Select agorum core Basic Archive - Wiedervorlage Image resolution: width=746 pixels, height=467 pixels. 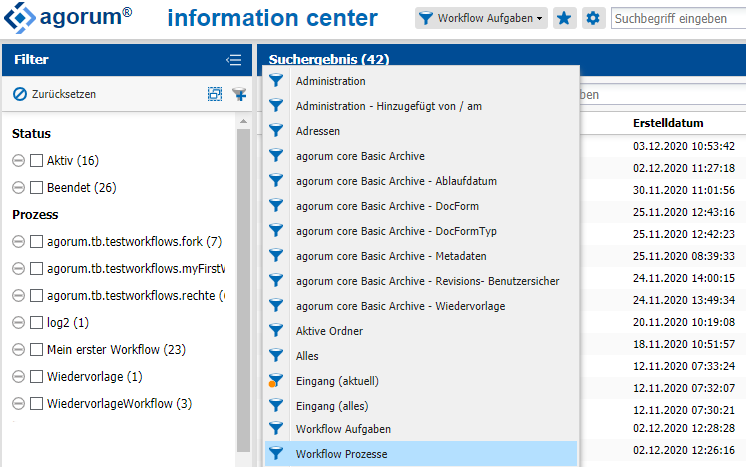(401, 306)
